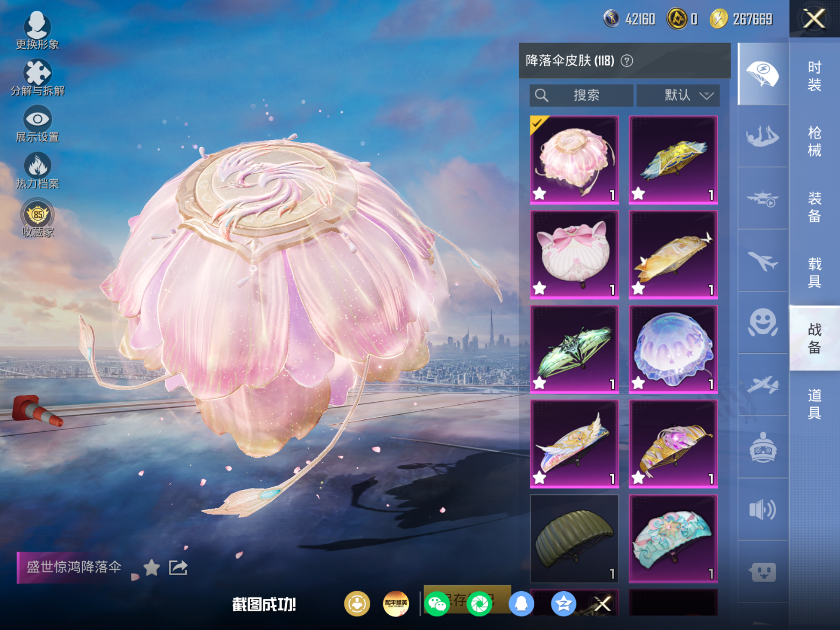The width and height of the screenshot is (840, 630).
Task: Select the robot head category icon
Action: pos(763,447)
